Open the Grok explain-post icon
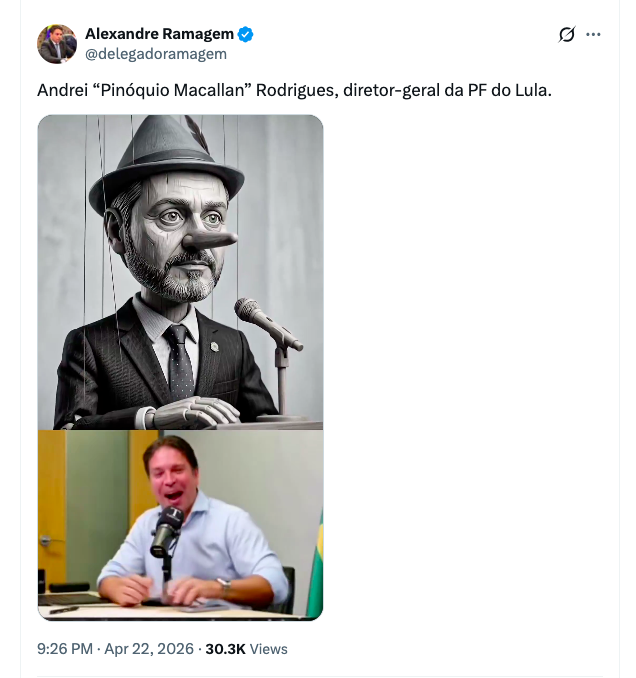This screenshot has height=678, width=636. pos(567,35)
